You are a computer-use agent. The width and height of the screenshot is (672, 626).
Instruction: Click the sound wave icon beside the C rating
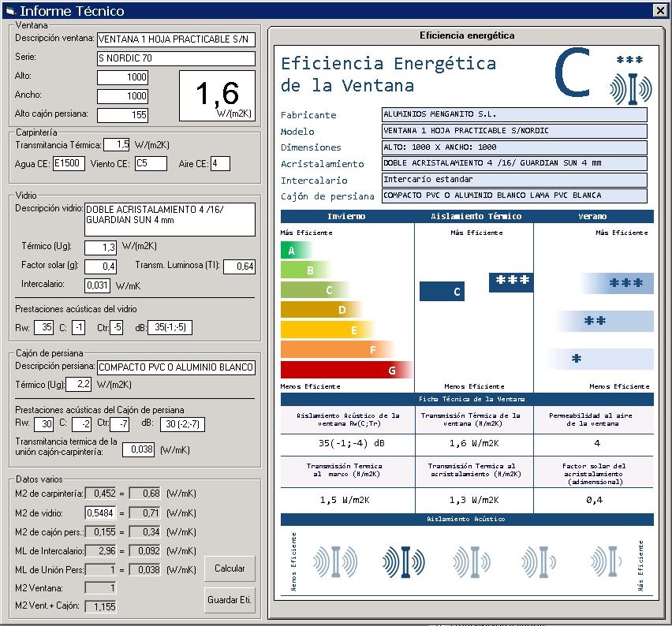coord(630,88)
